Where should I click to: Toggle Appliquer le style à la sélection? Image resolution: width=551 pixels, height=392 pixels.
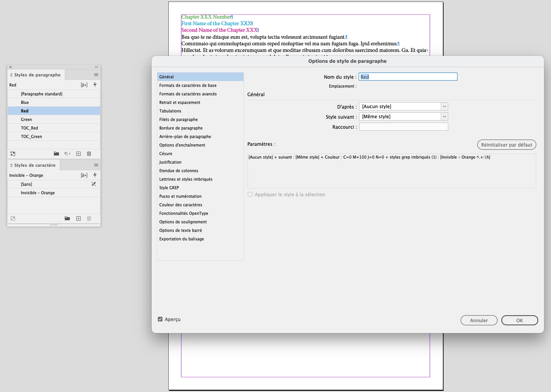(x=250, y=194)
